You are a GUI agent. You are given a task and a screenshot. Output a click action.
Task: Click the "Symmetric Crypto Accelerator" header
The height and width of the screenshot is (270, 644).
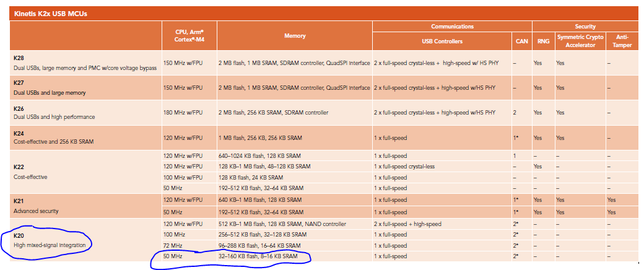pyautogui.click(x=580, y=41)
